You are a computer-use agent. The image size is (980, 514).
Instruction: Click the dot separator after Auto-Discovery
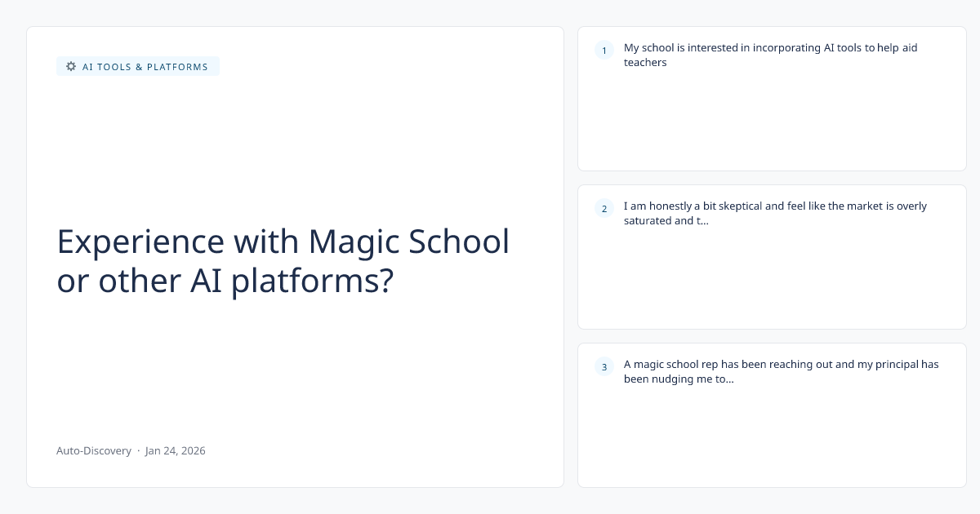click(138, 450)
